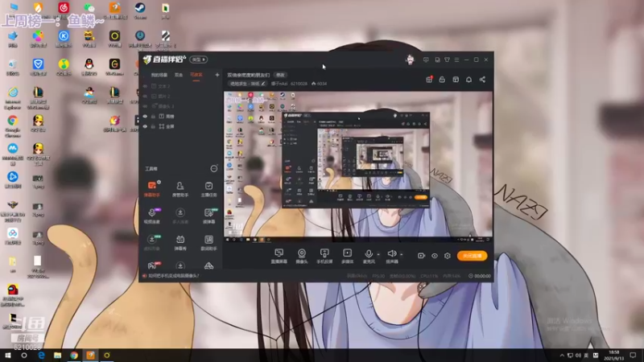Open the gift box icon with red badge
This screenshot has height=362, width=644.
[429, 79]
